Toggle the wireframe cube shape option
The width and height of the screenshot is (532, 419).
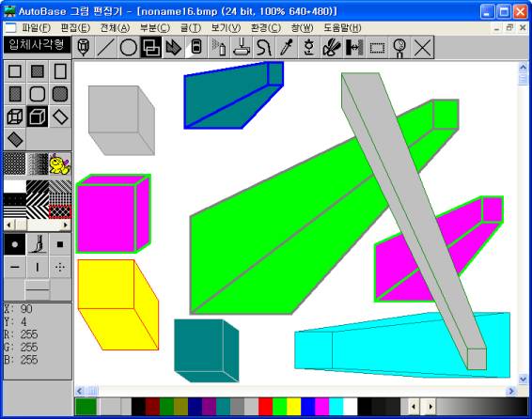pos(15,116)
